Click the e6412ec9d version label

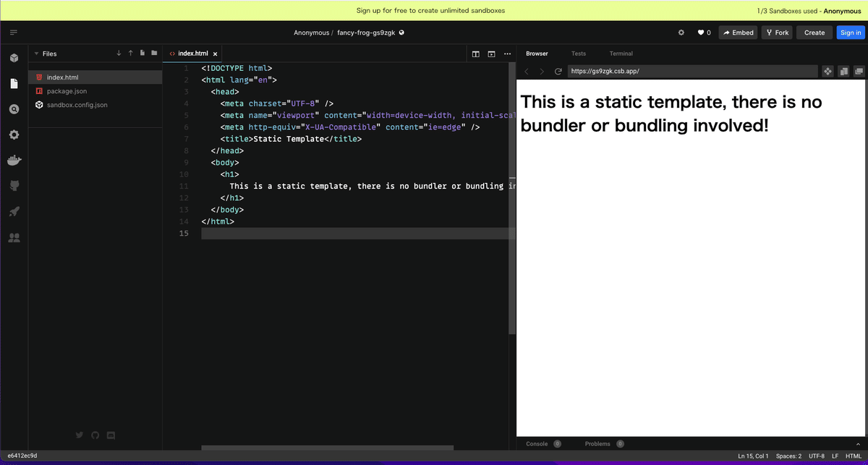22,456
